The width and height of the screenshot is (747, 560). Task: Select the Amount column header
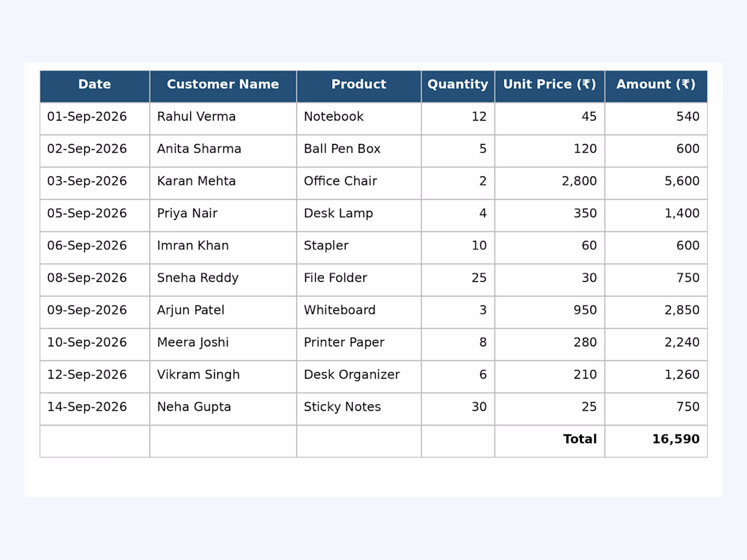click(x=656, y=86)
